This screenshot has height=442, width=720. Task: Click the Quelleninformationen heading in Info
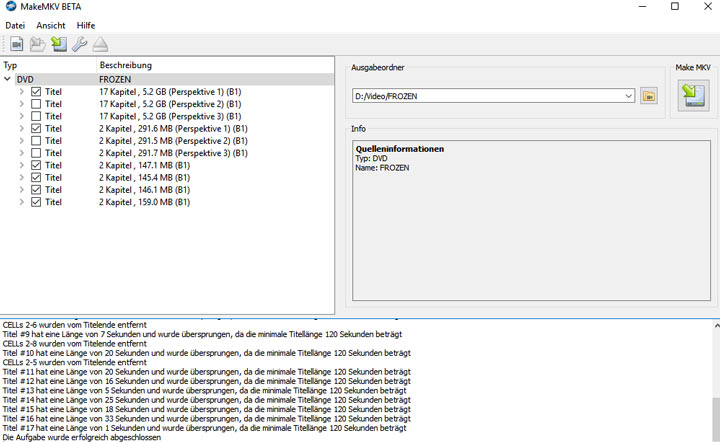pos(399,149)
